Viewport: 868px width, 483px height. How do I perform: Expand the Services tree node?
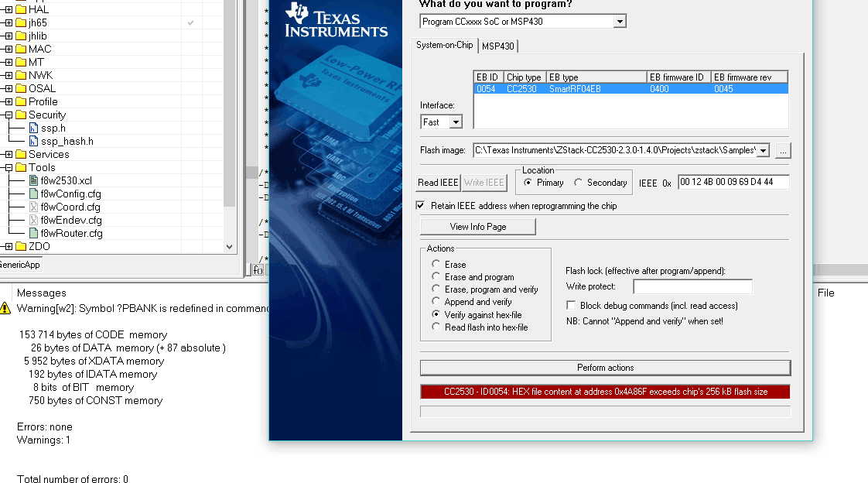(x=9, y=155)
